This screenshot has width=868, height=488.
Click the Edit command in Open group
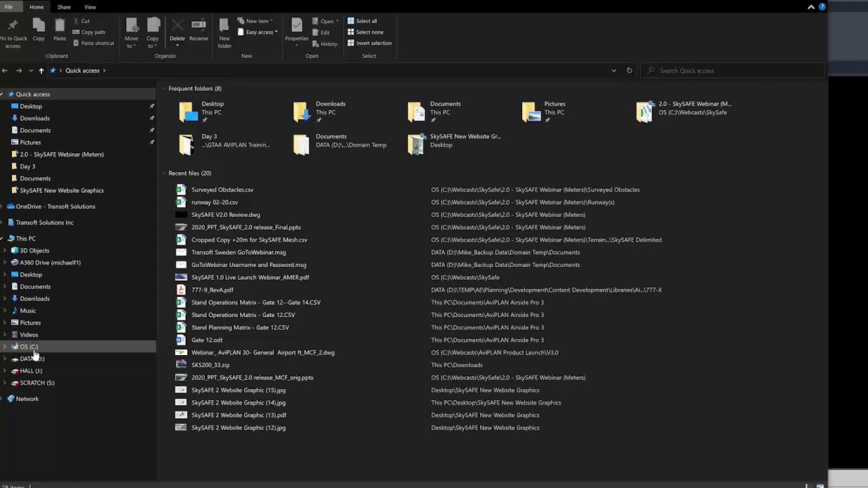[x=321, y=33]
